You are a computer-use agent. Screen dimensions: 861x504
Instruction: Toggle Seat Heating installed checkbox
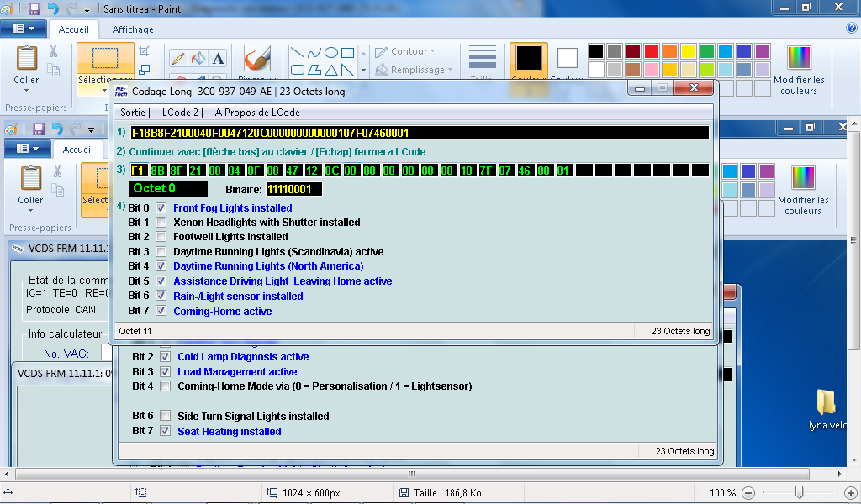166,432
